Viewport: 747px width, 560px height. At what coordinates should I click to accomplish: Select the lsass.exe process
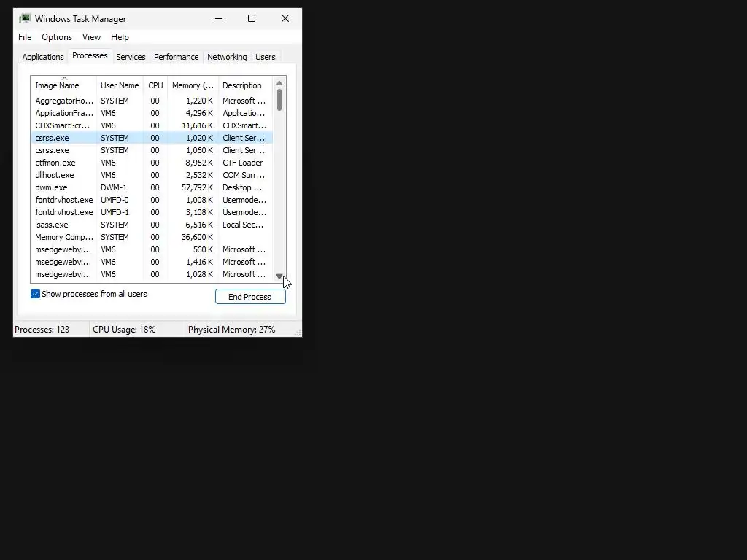pos(152,225)
